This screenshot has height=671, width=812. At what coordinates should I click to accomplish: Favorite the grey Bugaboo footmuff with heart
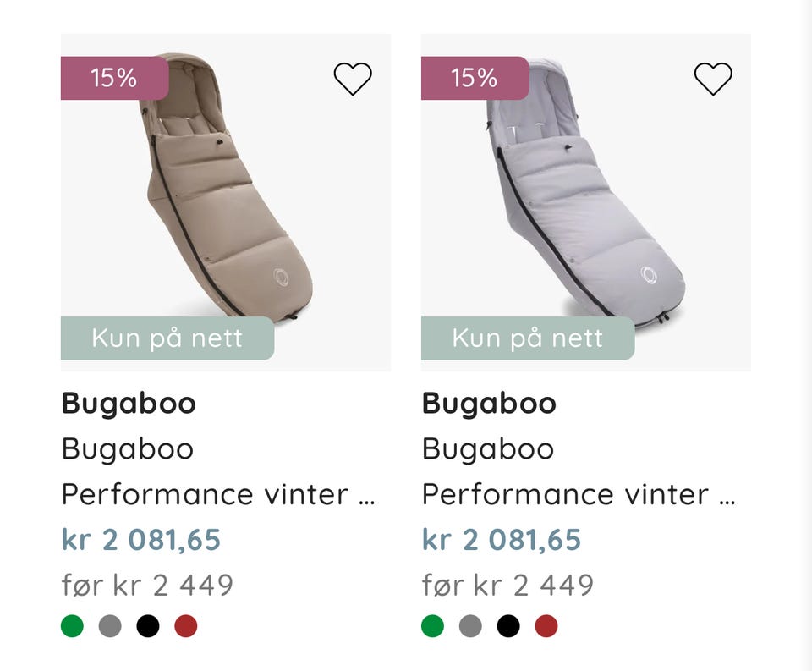[713, 79]
